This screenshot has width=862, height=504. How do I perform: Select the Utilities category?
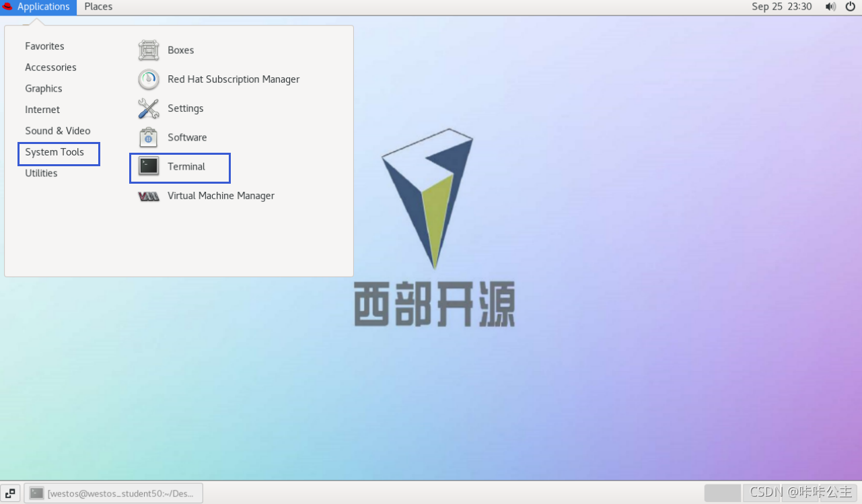(41, 173)
